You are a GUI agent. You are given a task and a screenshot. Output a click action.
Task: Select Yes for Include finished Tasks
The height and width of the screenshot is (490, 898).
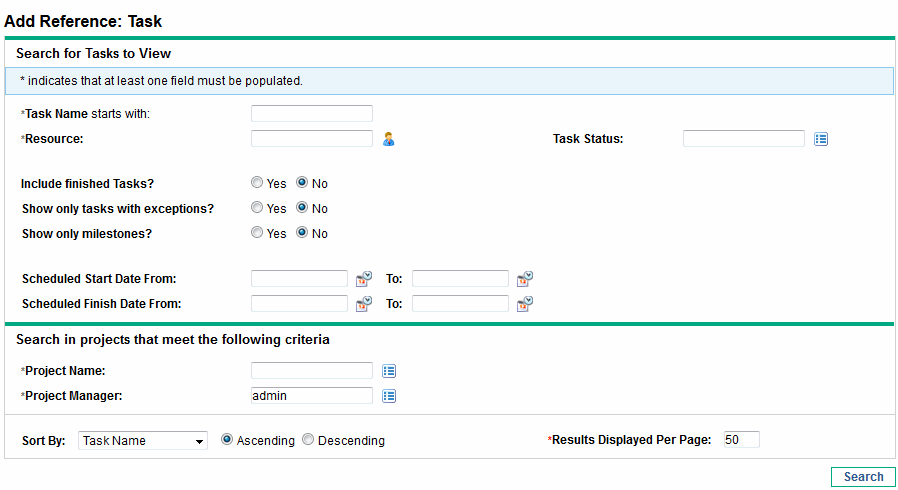click(x=257, y=184)
